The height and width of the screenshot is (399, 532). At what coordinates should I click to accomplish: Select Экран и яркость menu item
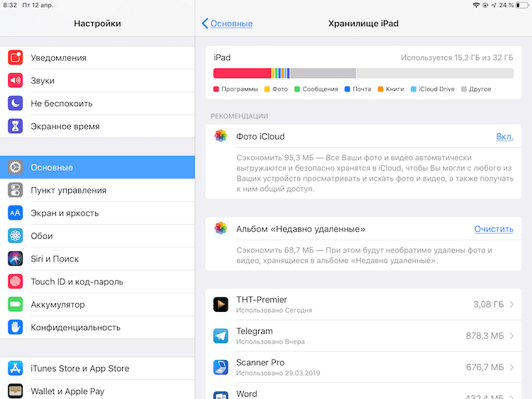[x=97, y=213]
